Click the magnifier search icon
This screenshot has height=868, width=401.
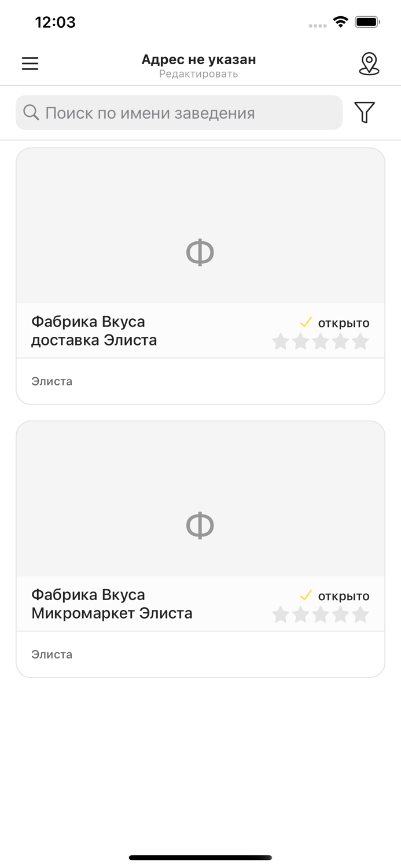tap(31, 112)
